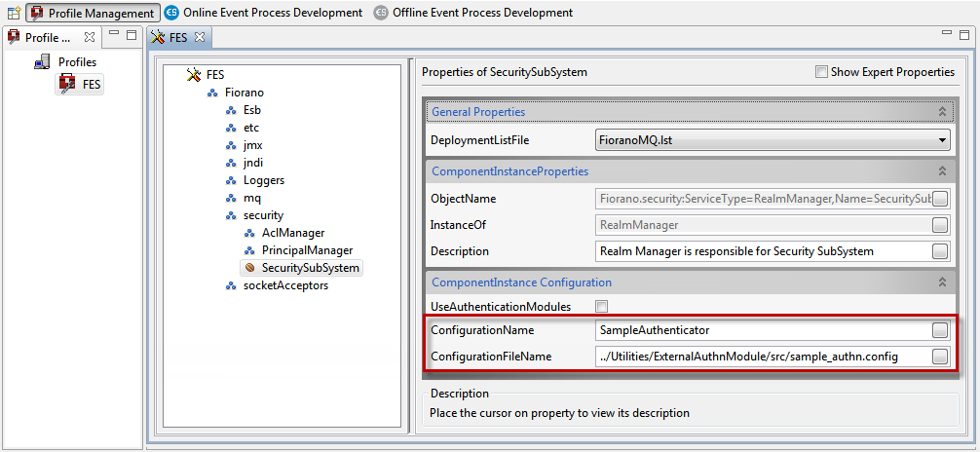Minimize the Profile view panel
This screenshot has height=452, width=980.
point(114,34)
